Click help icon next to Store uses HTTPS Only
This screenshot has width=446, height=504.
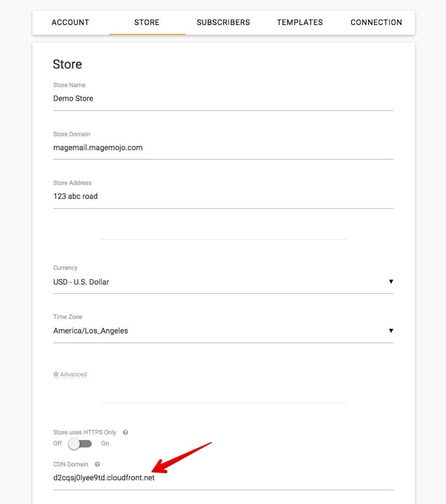tap(125, 433)
